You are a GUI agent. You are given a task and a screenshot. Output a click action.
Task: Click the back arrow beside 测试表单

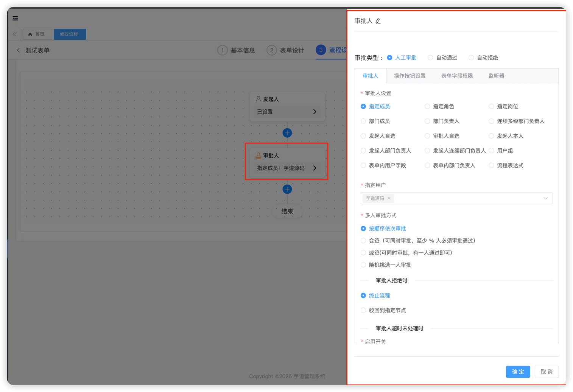click(x=18, y=50)
